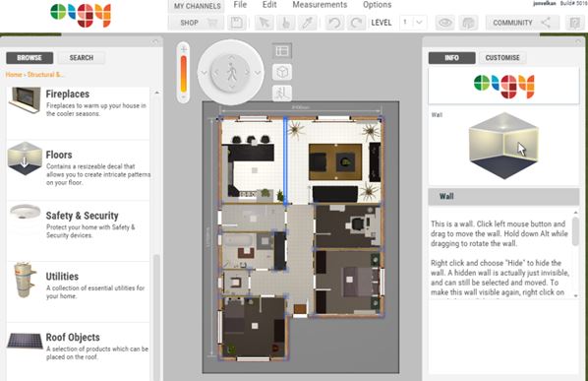
Task: Open the COMMUNITY share button
Action: point(522,23)
